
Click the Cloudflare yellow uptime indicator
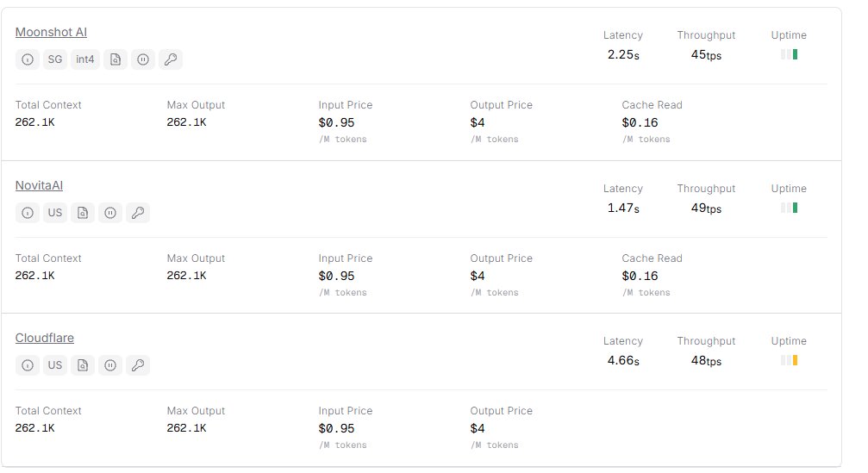[794, 360]
